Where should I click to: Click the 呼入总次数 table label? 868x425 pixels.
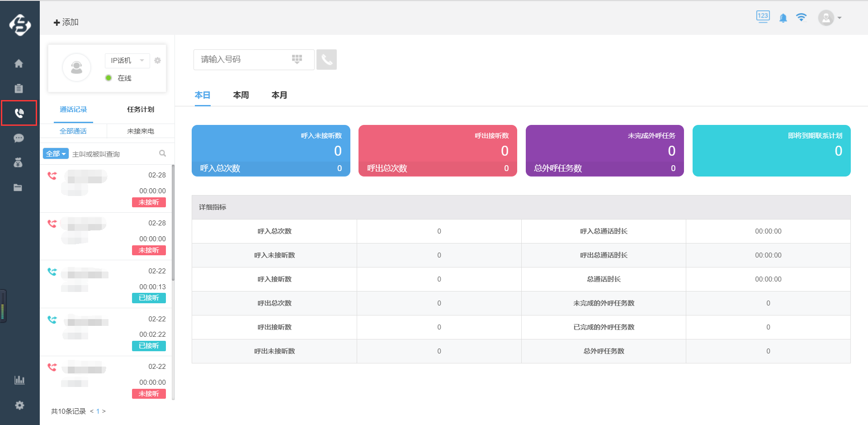(274, 231)
